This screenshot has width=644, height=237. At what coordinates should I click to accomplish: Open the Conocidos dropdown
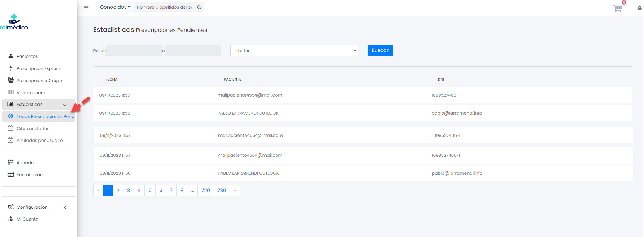115,7
